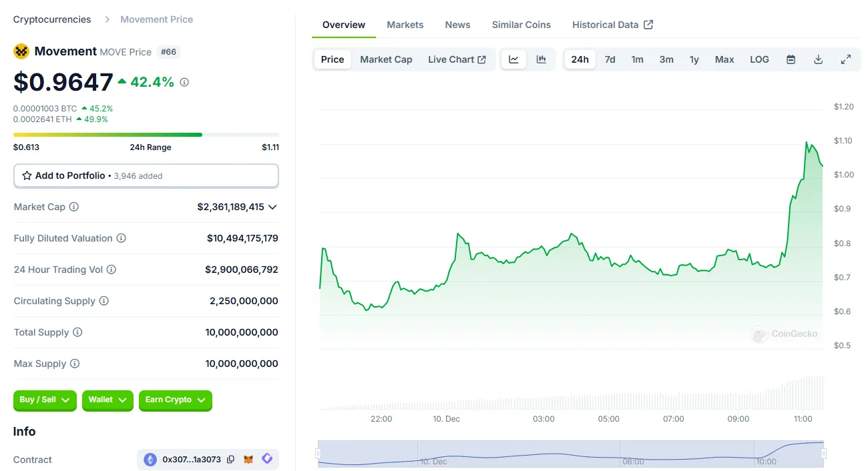Open price change info tooltip icon
Image resolution: width=868 pixels, height=471 pixels.
click(184, 82)
